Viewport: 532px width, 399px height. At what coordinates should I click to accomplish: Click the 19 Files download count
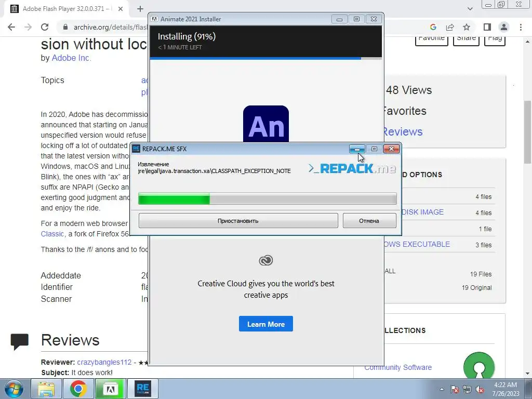tap(481, 274)
